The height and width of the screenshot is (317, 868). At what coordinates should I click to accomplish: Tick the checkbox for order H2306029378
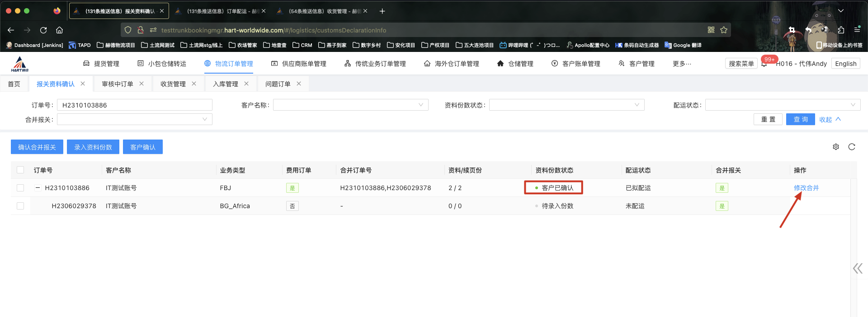[20, 206]
